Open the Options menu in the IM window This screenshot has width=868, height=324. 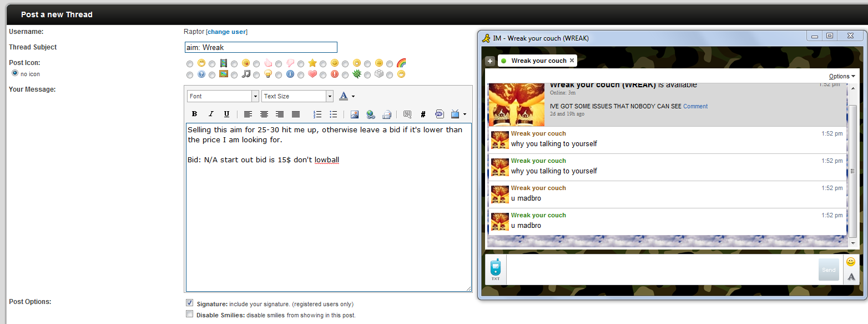pyautogui.click(x=842, y=76)
